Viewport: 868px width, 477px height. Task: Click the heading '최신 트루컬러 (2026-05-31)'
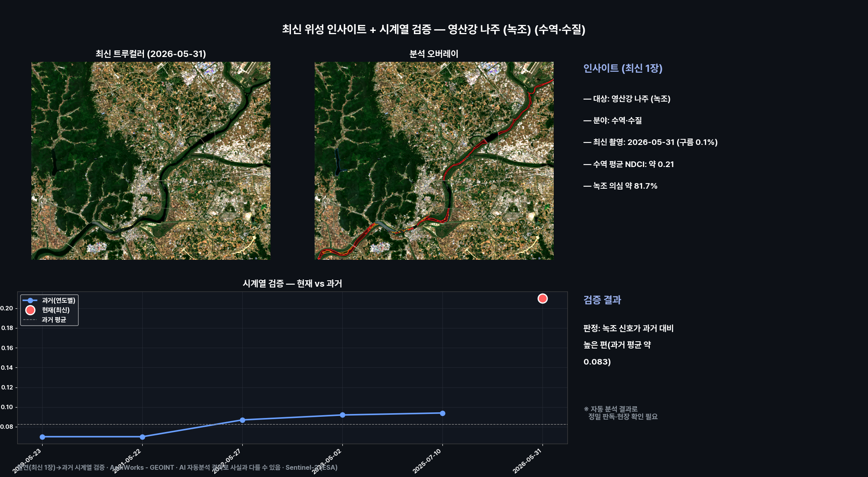pos(151,54)
